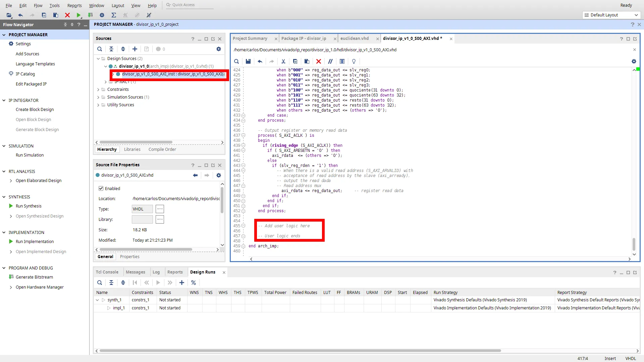Open IP Catalog in Flow Navigator
Viewport: 644px width, 362px height.
[x=25, y=74]
